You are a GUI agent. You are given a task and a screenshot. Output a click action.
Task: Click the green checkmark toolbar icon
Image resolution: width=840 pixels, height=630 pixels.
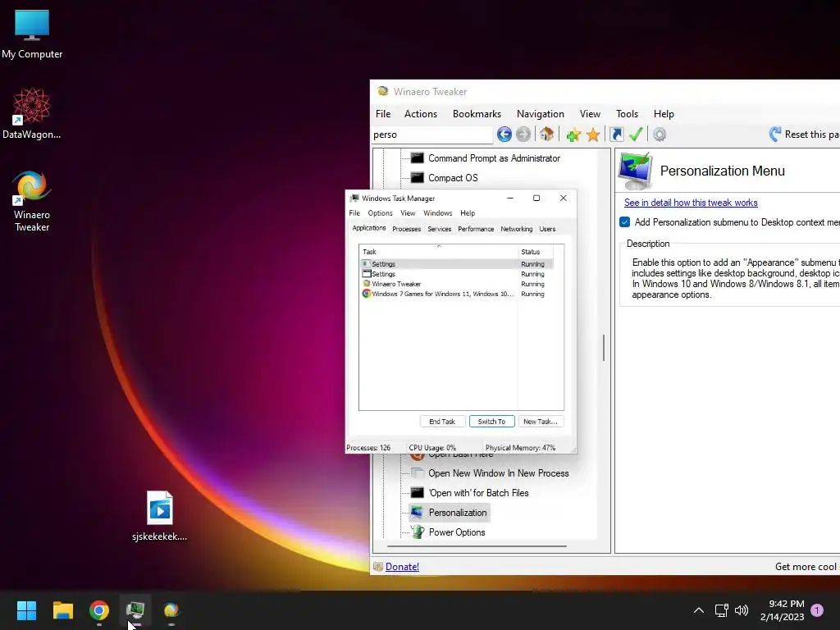pyautogui.click(x=636, y=135)
